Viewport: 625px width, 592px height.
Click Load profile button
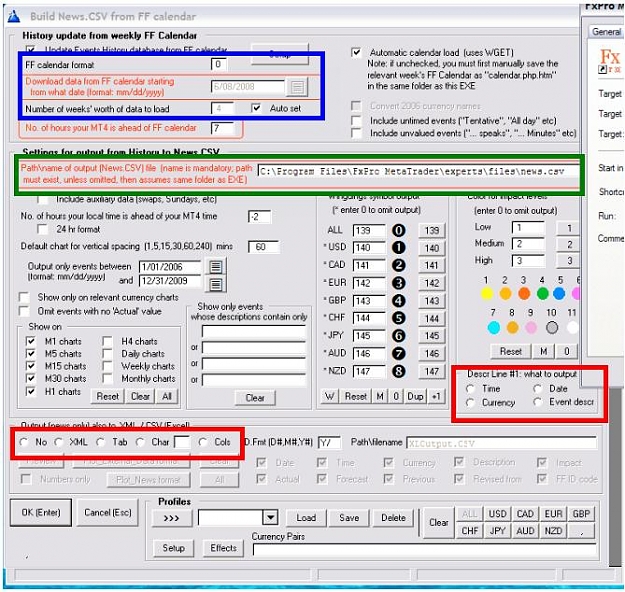306,518
